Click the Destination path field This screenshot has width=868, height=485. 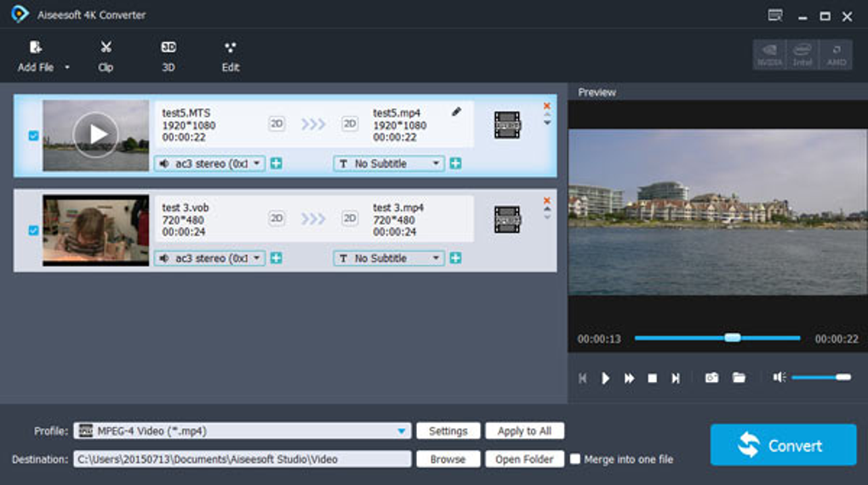[x=243, y=459]
